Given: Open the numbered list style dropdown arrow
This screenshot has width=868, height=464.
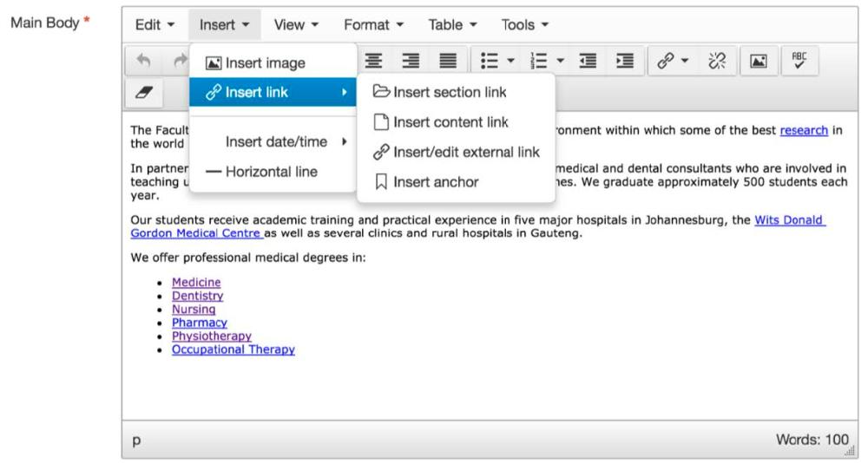Looking at the screenshot, I should click(560, 61).
